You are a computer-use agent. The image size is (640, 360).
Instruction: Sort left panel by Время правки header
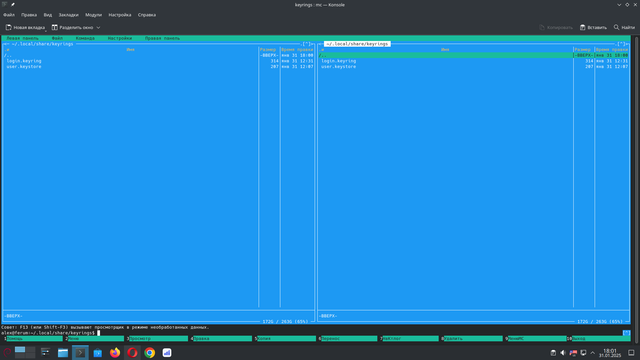tap(297, 49)
